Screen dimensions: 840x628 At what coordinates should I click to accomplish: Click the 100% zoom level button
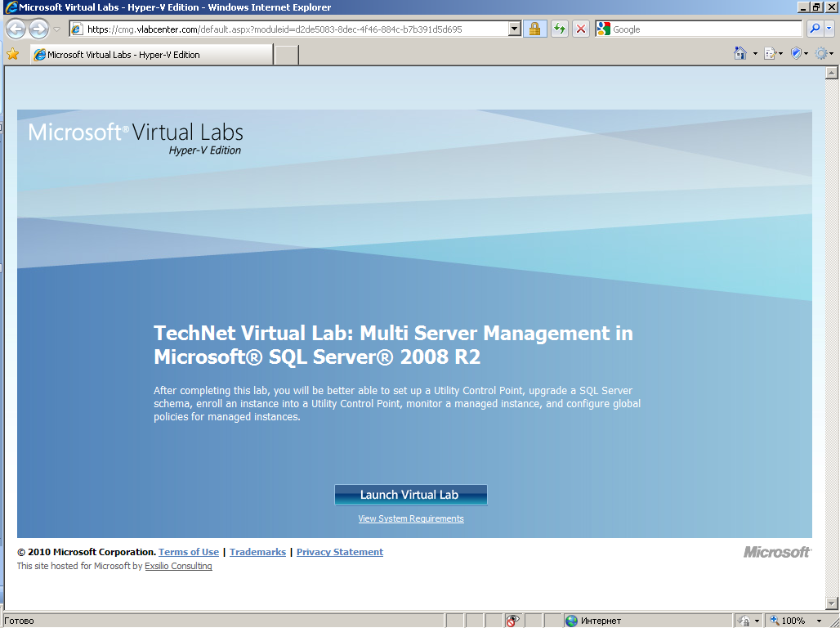tap(788, 621)
